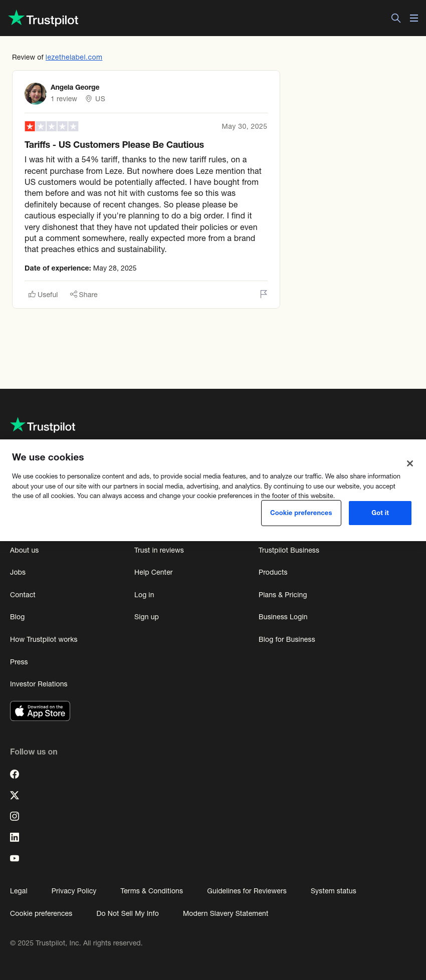Download on the App Store badge
Image resolution: width=426 pixels, height=980 pixels.
click(x=40, y=711)
